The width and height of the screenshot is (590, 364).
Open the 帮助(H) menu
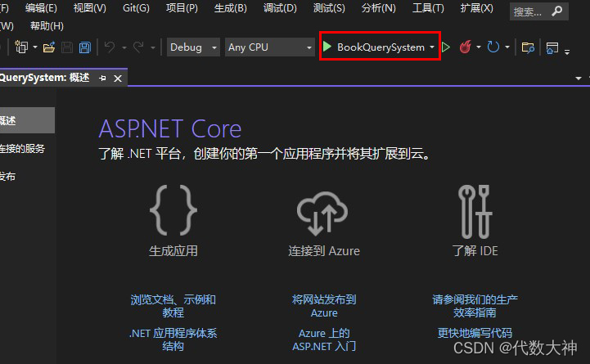pos(47,26)
